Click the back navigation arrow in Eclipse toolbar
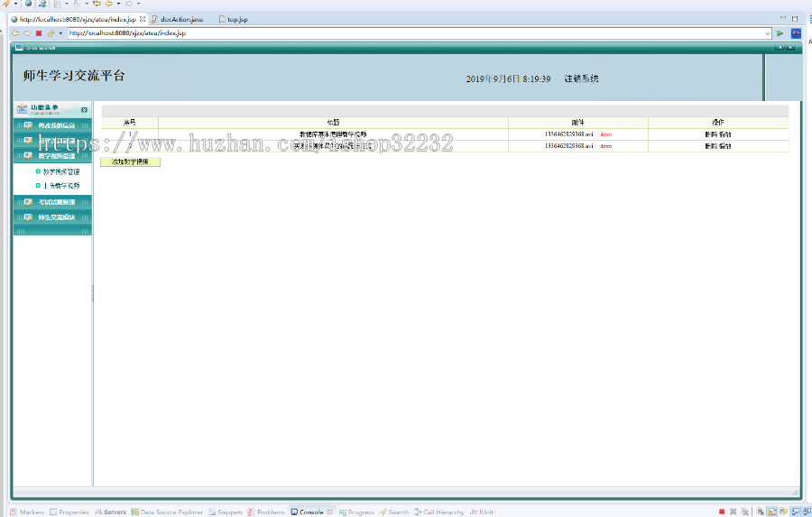 pos(109,4)
